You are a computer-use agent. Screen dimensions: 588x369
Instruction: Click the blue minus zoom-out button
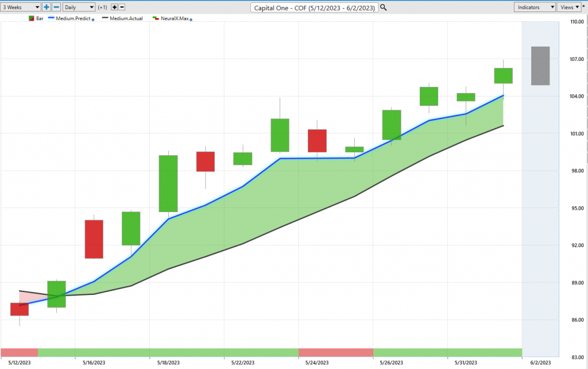coord(56,7)
